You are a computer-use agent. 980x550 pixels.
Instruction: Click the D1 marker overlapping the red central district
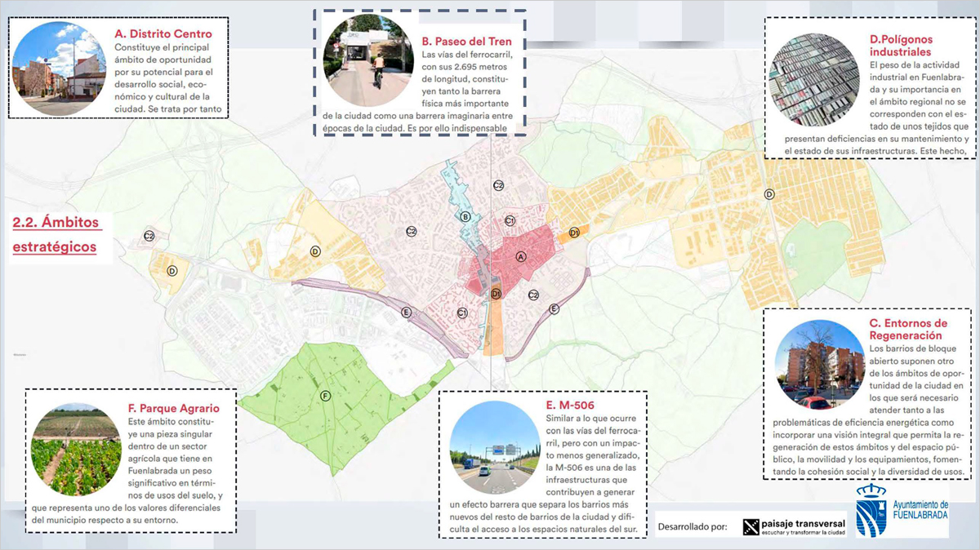[495, 294]
